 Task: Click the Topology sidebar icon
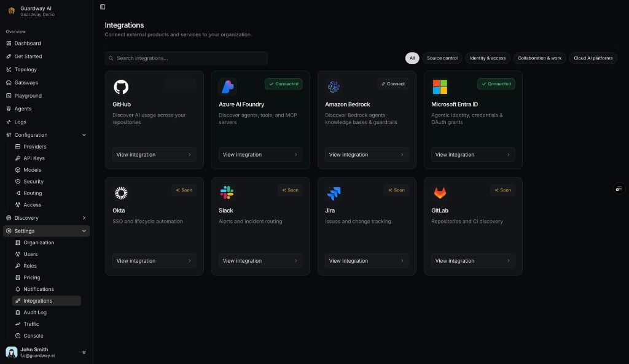point(9,69)
